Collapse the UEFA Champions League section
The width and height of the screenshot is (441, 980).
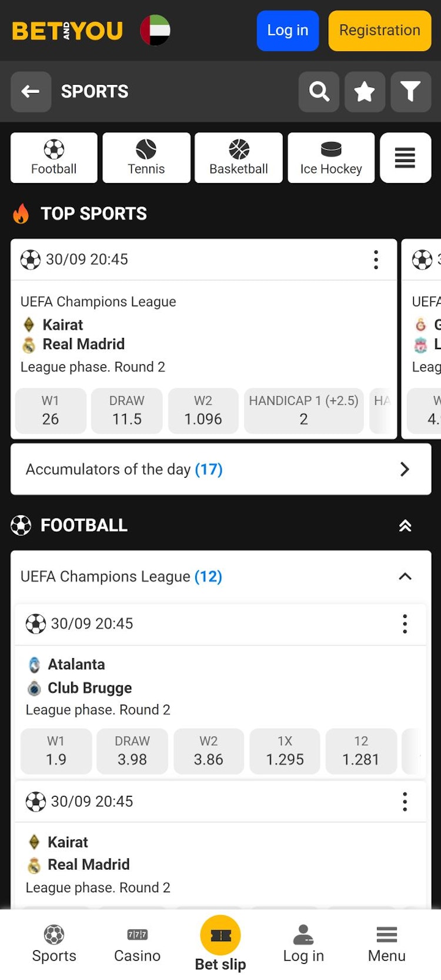pos(405,577)
